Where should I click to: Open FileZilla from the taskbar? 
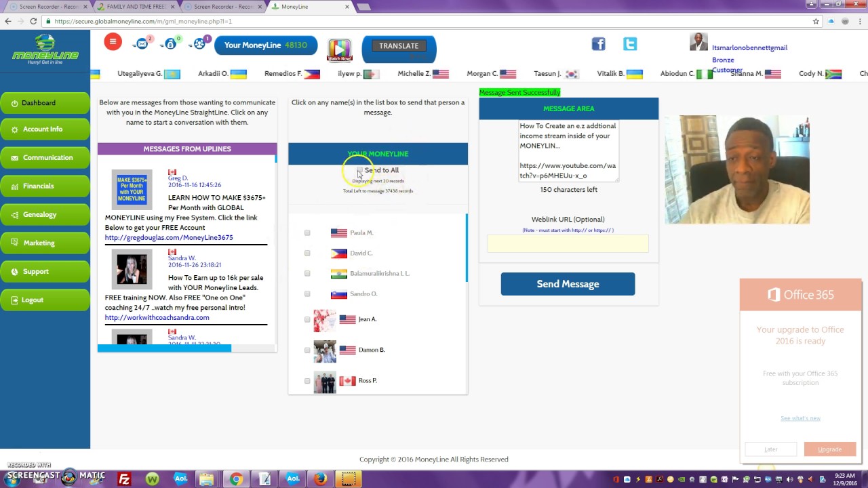point(124,479)
